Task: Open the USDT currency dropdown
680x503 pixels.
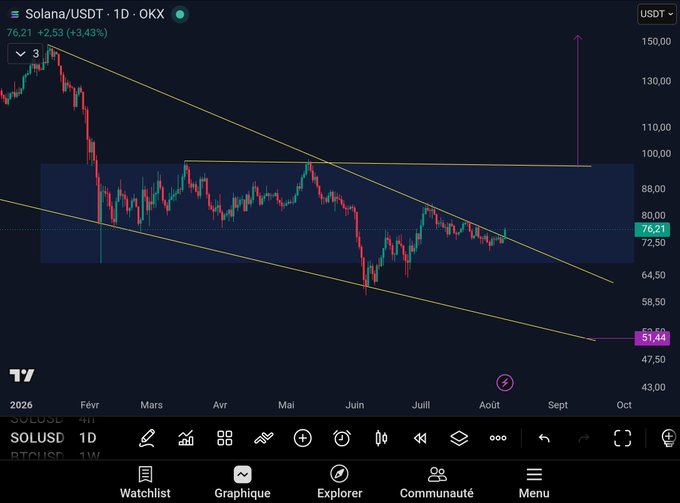Action: (x=657, y=14)
